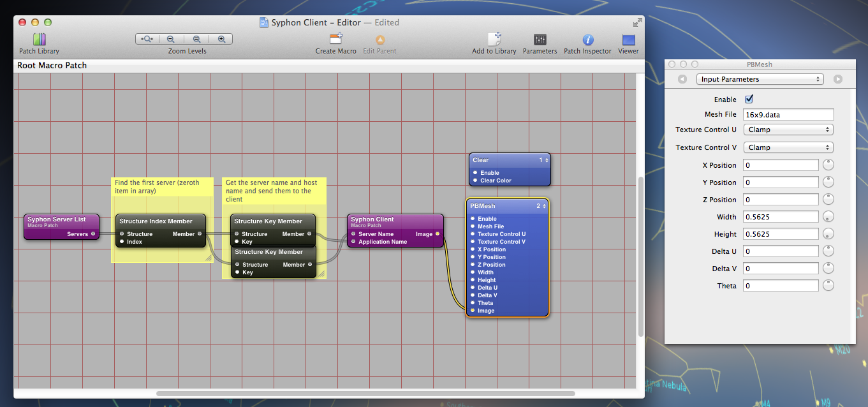
Task: Open the Parameters panel icon
Action: (540, 40)
